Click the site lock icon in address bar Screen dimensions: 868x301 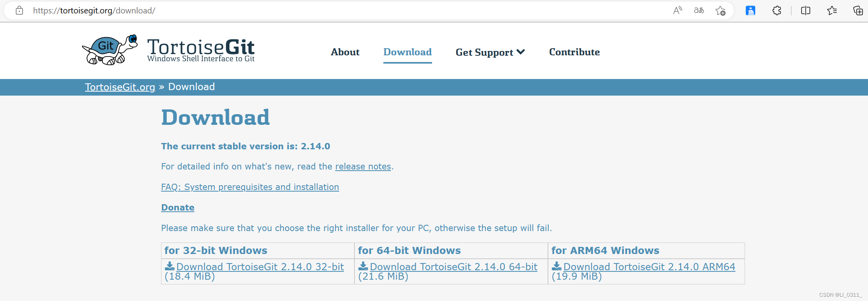click(x=19, y=11)
